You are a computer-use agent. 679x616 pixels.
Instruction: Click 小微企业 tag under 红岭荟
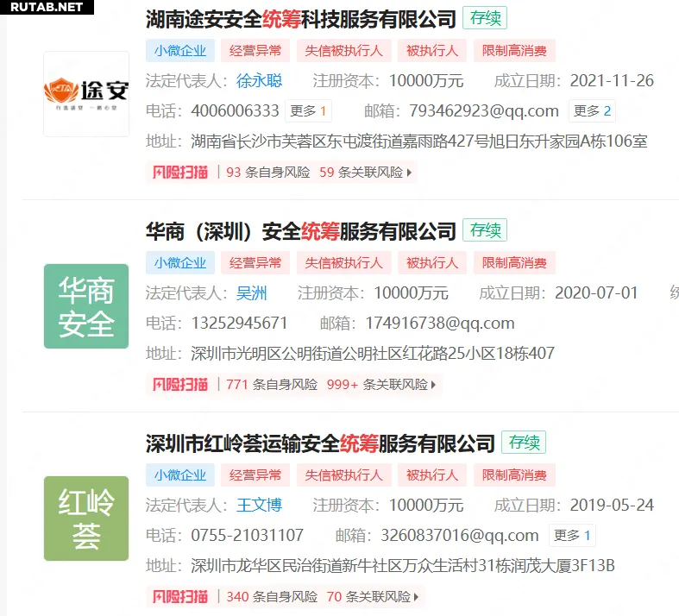point(180,475)
